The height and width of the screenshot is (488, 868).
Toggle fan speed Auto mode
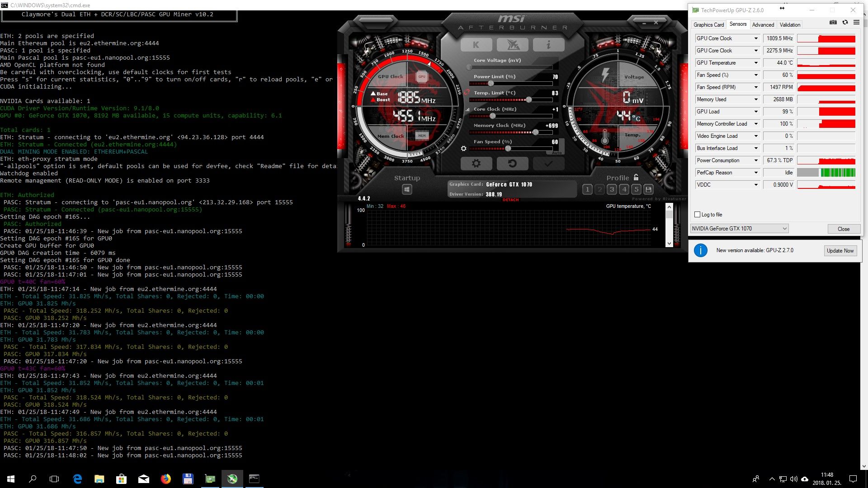point(557,153)
